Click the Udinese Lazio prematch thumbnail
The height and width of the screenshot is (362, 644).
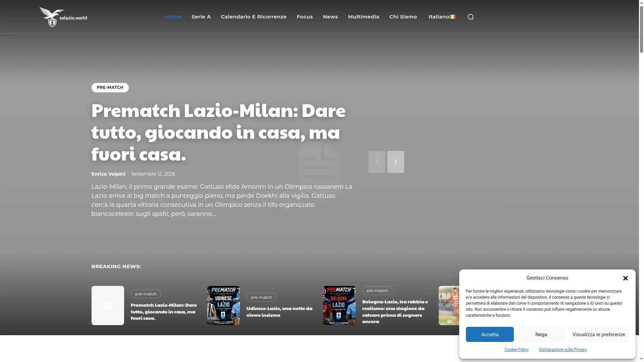click(x=223, y=305)
